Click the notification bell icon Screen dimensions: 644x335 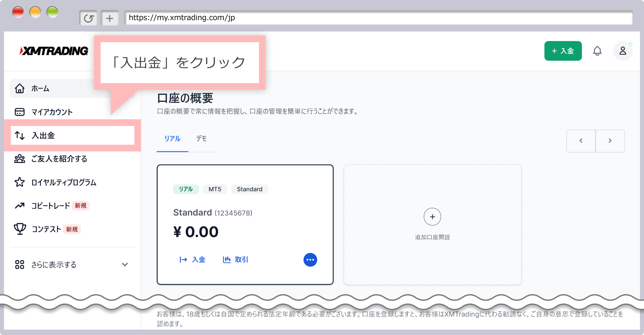(597, 51)
